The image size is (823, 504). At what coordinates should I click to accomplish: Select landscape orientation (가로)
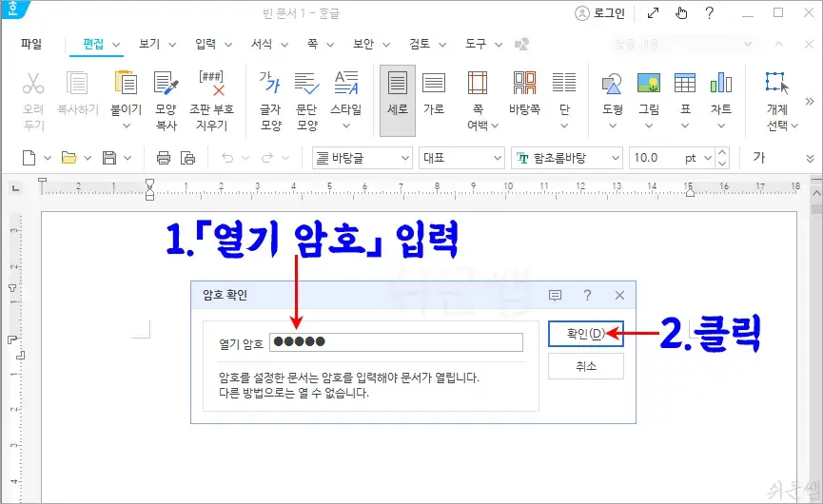[x=434, y=83]
